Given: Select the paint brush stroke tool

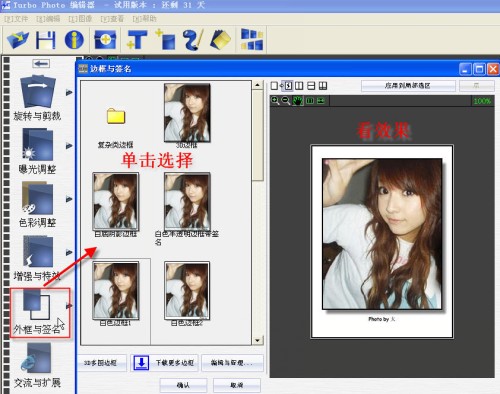Looking at the screenshot, I should click(193, 40).
